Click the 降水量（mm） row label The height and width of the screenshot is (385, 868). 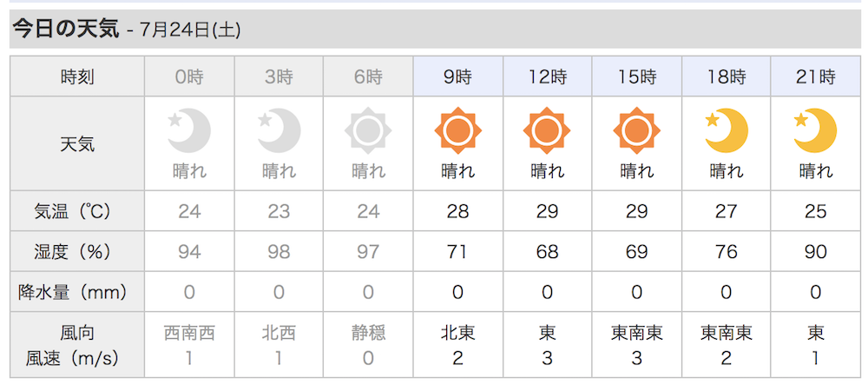click(77, 292)
